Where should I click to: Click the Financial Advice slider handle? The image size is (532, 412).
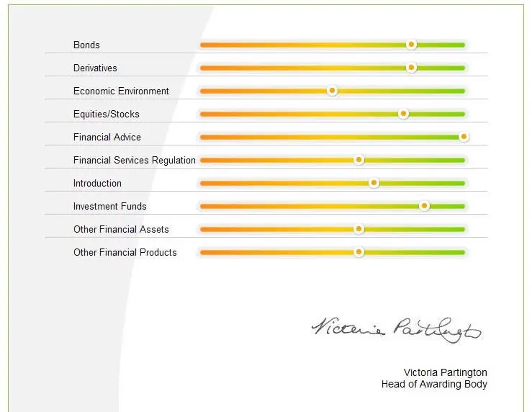(x=464, y=137)
